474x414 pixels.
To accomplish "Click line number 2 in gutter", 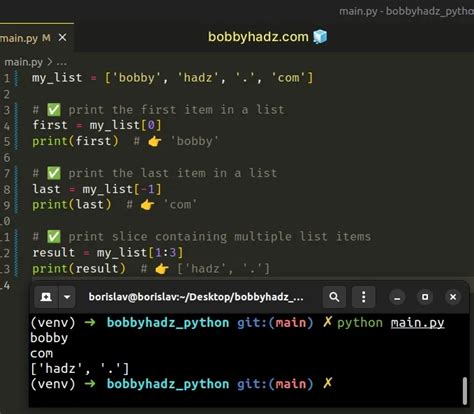I will tap(6, 94).
